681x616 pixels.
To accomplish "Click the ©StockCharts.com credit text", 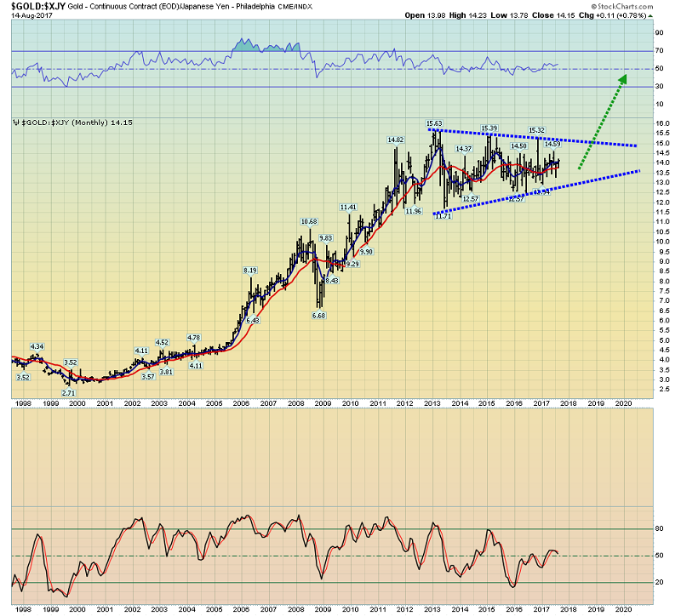I will (x=622, y=7).
